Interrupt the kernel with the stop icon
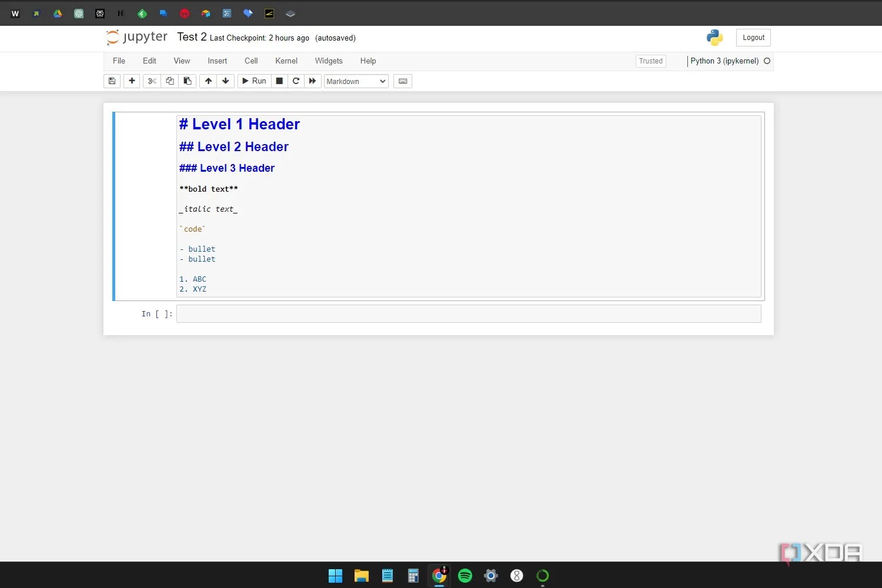Screen dimensions: 882x588 (x=279, y=81)
